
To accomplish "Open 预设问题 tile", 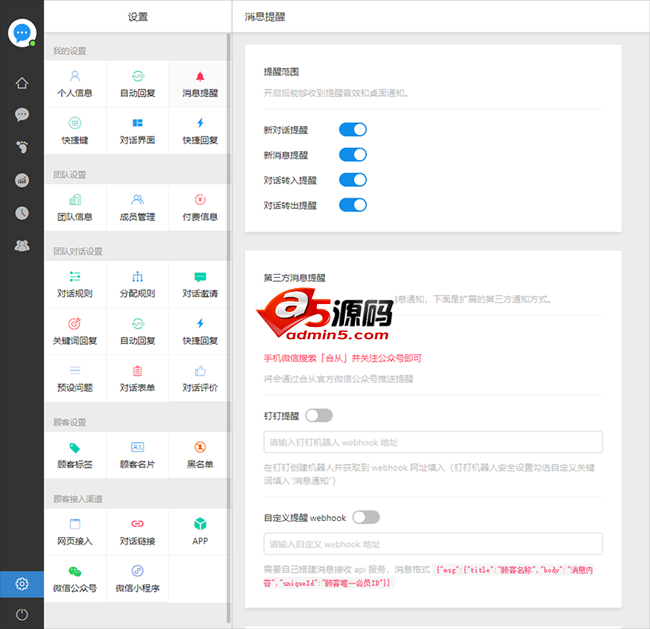I will 75,378.
